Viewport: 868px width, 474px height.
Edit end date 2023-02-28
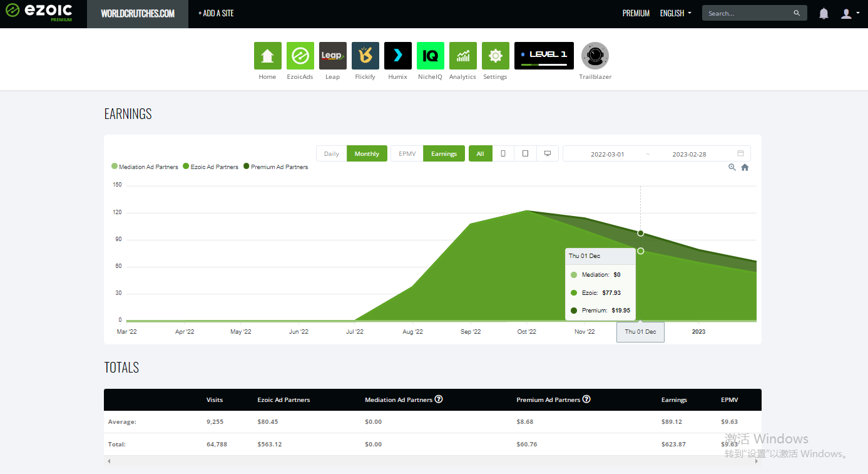(x=689, y=154)
